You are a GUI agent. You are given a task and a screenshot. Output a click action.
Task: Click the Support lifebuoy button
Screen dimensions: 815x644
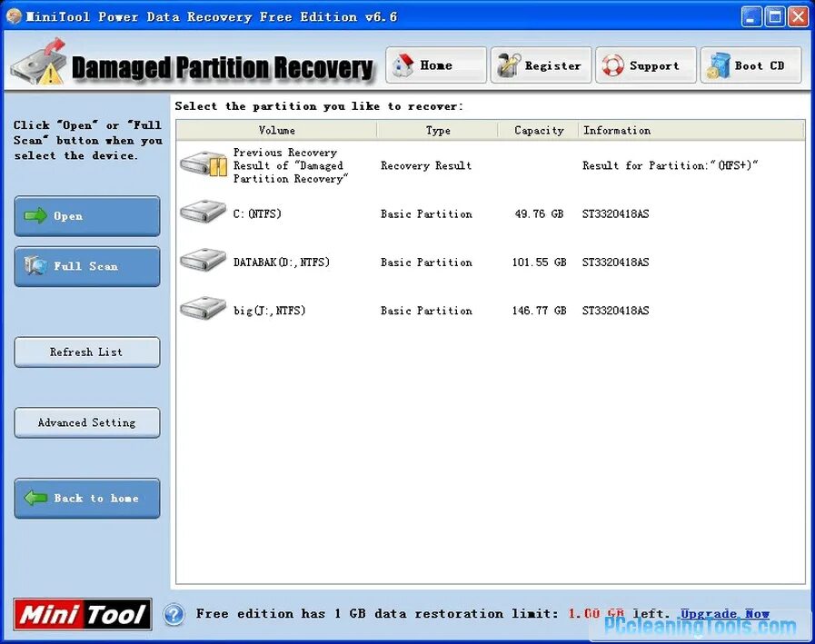tap(646, 65)
